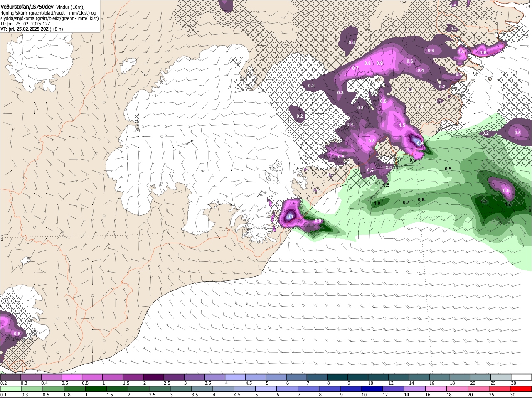Click the upper scale swatch labeled 3
Screen dimensions: 532x398
pyautogui.click(x=195, y=377)
